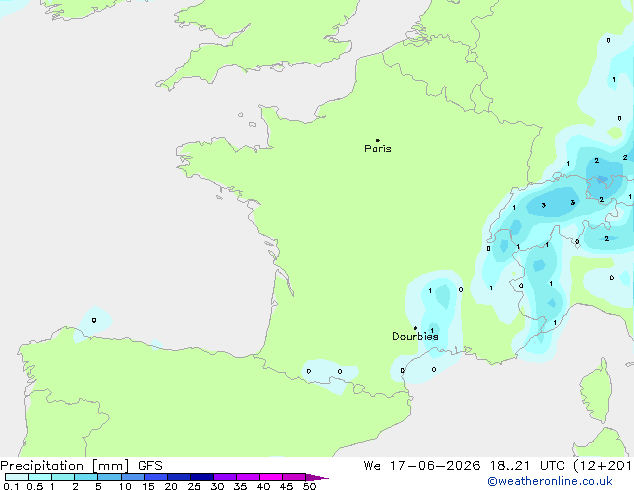Select the 5–10 mm legend color box
Viewport: 634px width, 490px height.
click(x=109, y=477)
